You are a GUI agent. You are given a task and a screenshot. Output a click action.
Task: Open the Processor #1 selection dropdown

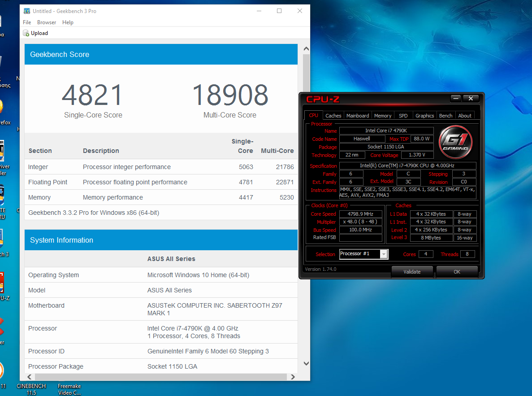[383, 254]
